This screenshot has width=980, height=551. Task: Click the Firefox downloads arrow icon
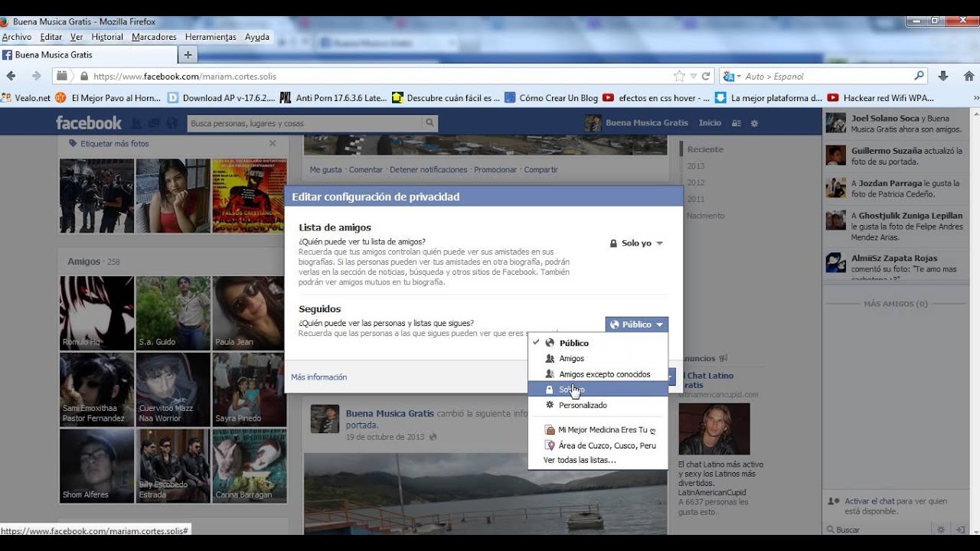(x=943, y=76)
